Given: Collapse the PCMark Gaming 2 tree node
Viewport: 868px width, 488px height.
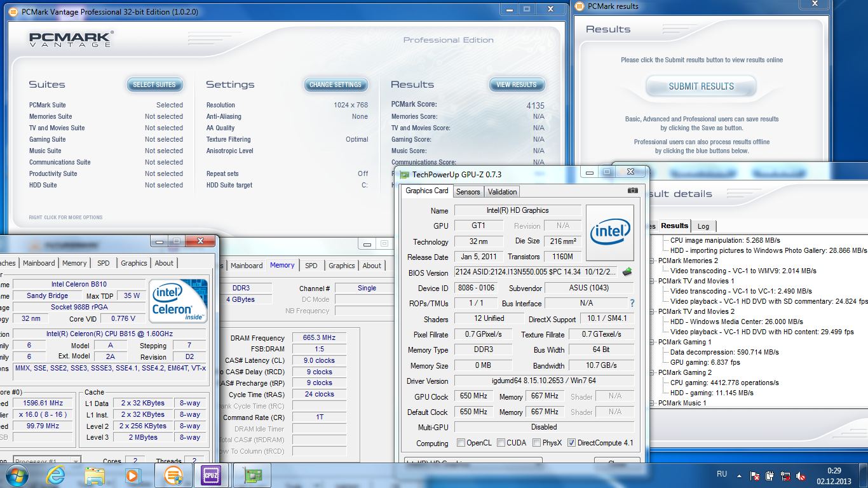Looking at the screenshot, I should coord(653,372).
